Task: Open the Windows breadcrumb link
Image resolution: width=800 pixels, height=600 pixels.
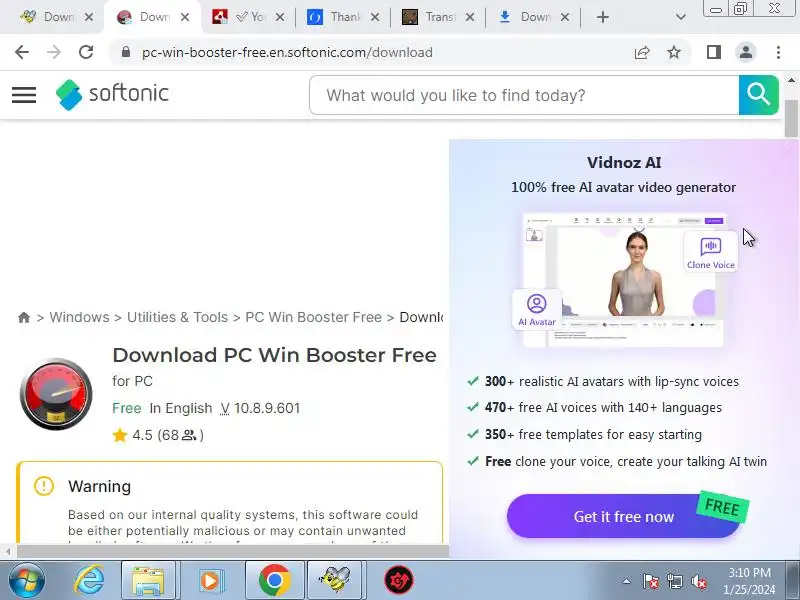Action: (79, 317)
